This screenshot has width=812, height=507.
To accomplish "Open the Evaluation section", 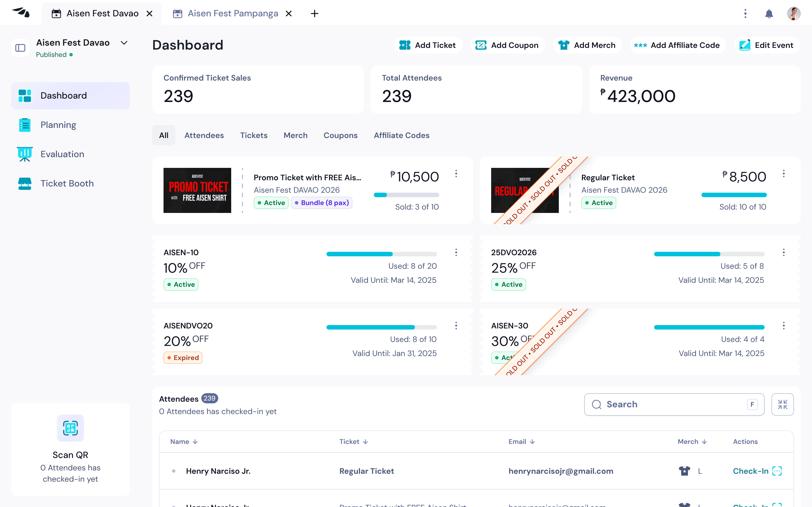I will click(x=62, y=154).
